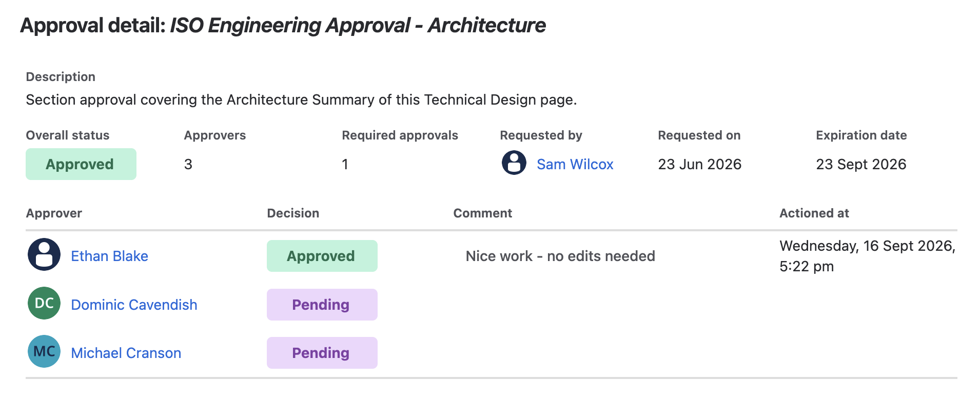This screenshot has width=980, height=399.
Task: Click the 'Expiration date' label
Action: 861,135
